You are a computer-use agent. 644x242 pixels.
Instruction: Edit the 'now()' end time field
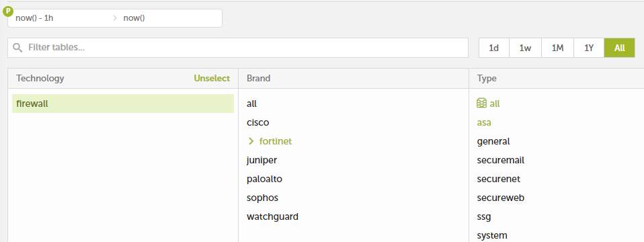pyautogui.click(x=169, y=18)
